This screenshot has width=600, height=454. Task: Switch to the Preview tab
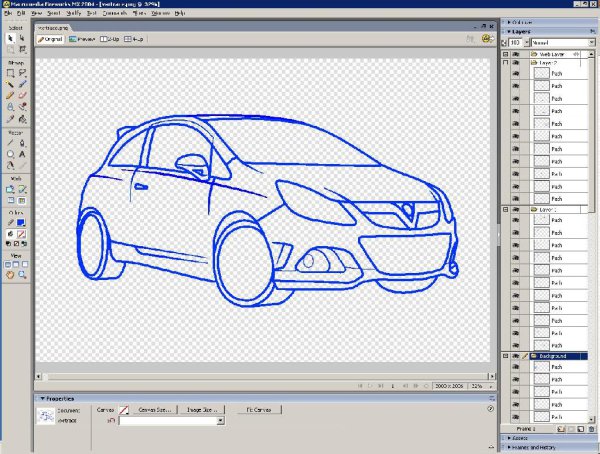[82, 39]
